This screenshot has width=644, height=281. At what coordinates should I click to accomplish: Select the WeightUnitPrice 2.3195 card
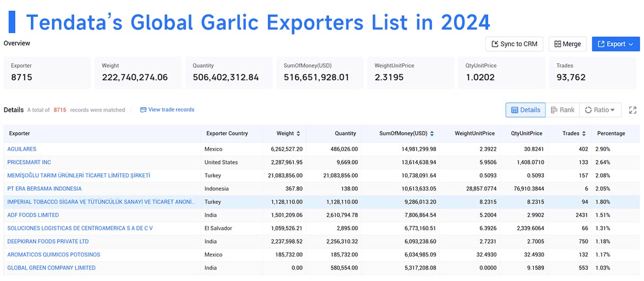click(x=411, y=73)
